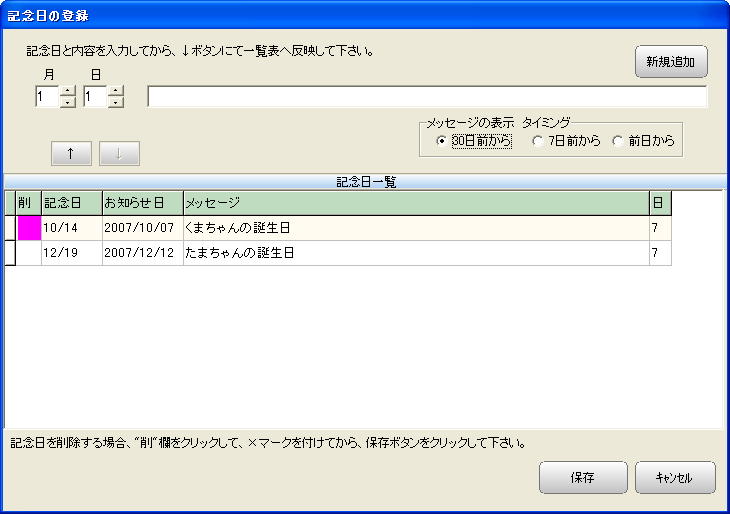Select the 7日前から radio option
The height and width of the screenshot is (514, 730).
(x=538, y=141)
